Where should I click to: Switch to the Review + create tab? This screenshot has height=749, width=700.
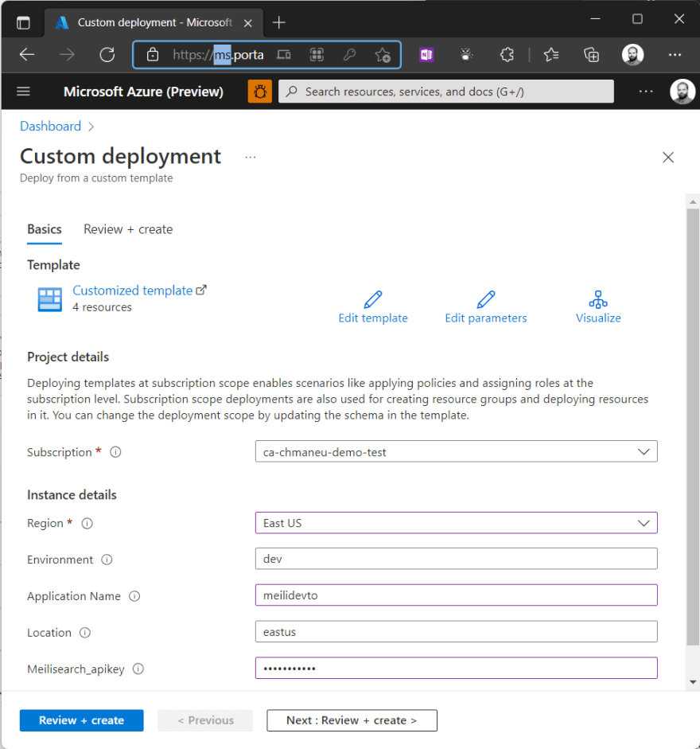click(x=127, y=229)
